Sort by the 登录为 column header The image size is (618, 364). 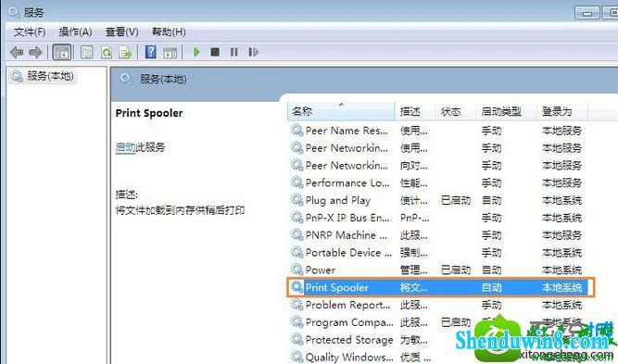tap(562, 111)
